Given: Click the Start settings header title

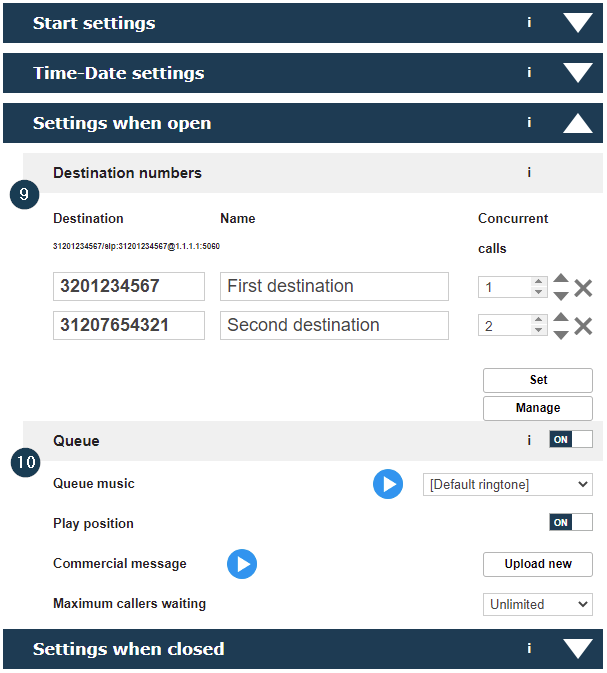Looking at the screenshot, I should (x=94, y=23).
